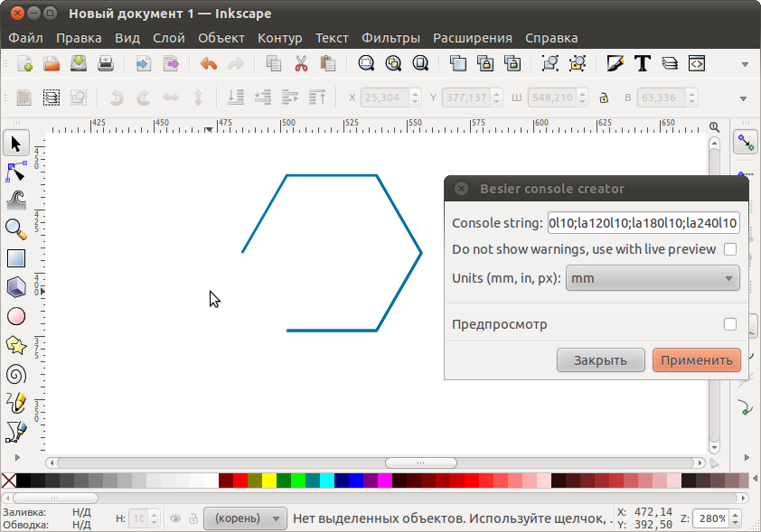
Task: Pick the Star and polygon tool
Action: click(x=16, y=345)
